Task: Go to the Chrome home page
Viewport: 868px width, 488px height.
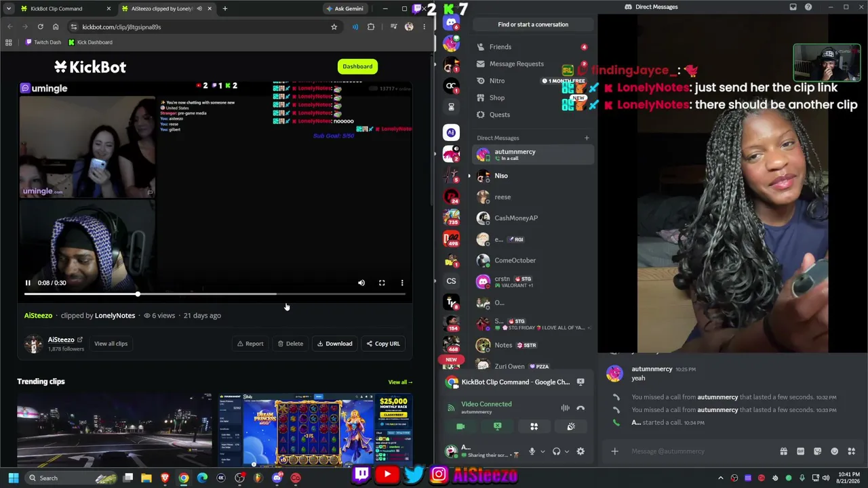Action: pyautogui.click(x=56, y=27)
